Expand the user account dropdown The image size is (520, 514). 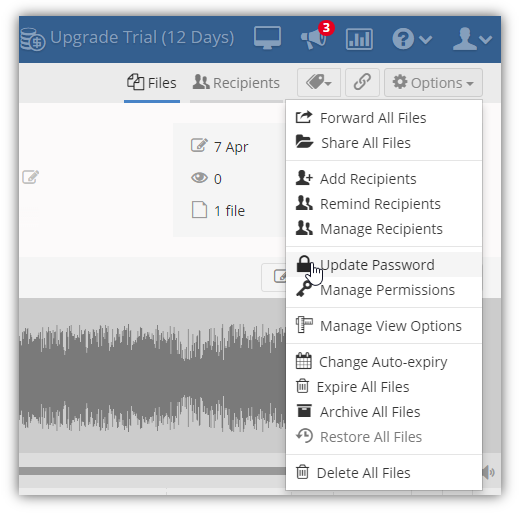[472, 39]
